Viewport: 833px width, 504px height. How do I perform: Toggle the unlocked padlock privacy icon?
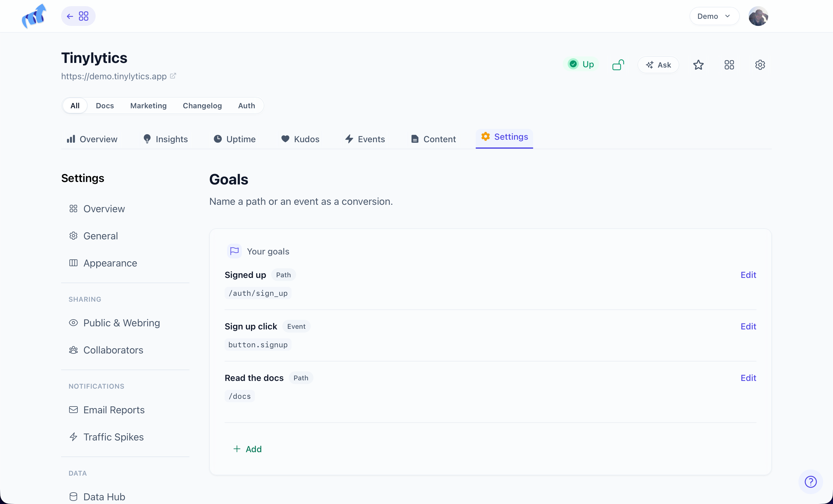pos(618,64)
